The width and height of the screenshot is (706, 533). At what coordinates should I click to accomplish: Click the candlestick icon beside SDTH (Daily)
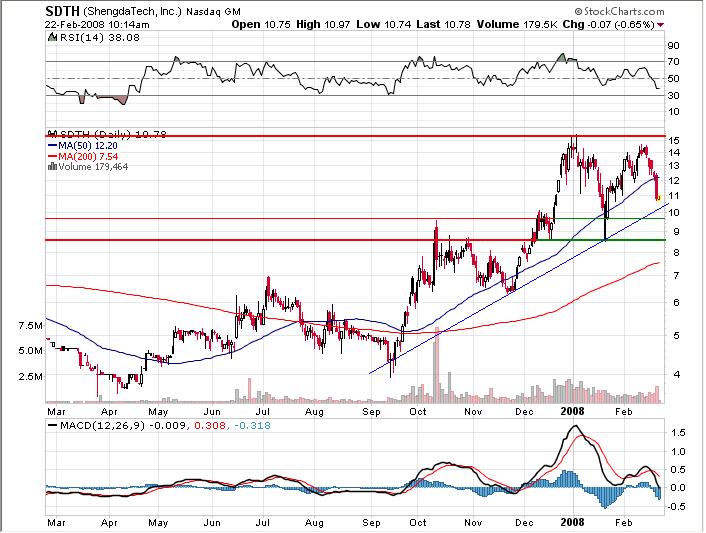click(53, 134)
